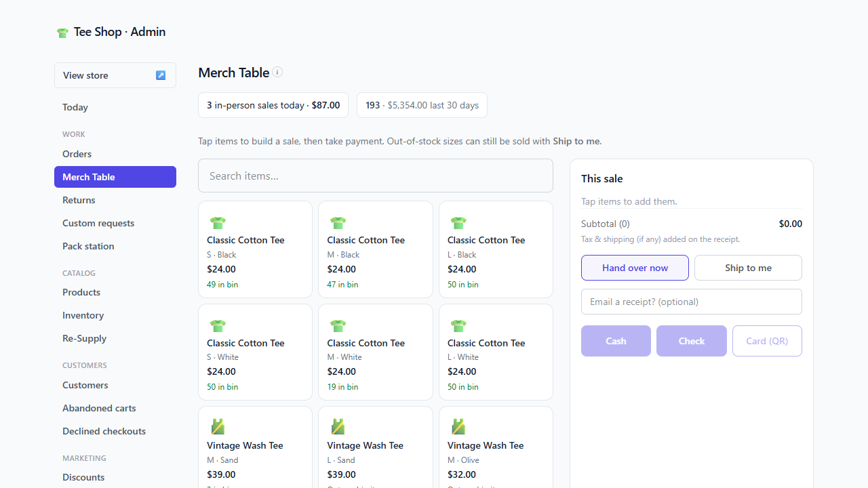Open Returns section

[115, 200]
